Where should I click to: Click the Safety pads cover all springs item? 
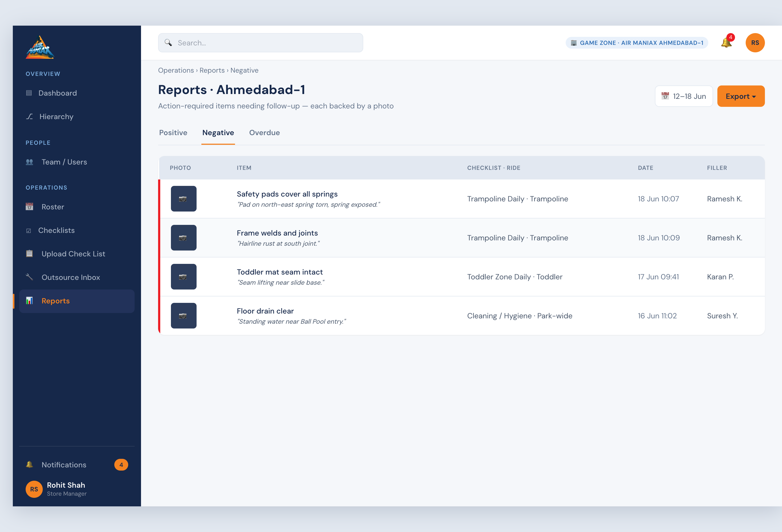(287, 194)
